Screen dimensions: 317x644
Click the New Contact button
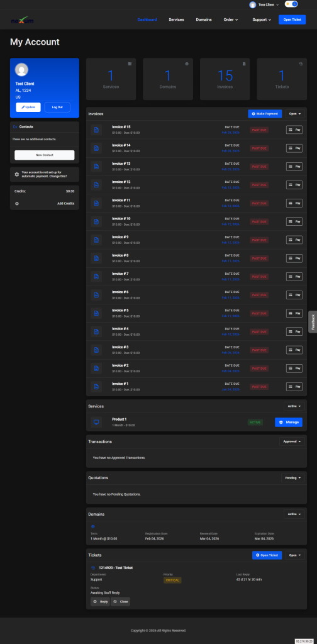pyautogui.click(x=45, y=155)
